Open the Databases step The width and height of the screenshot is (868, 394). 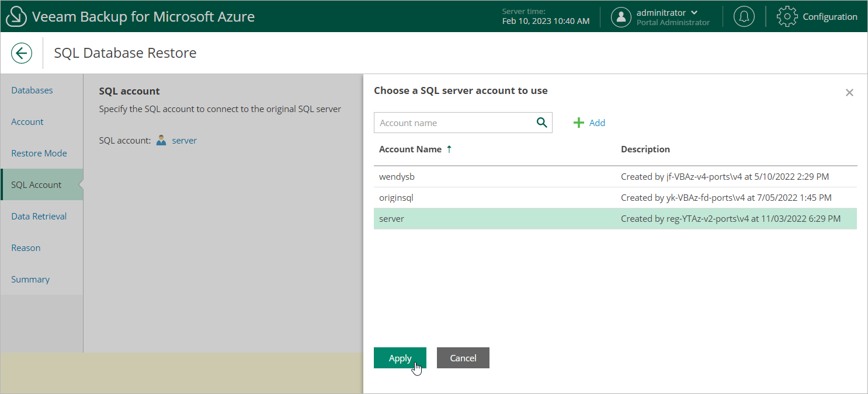(32, 90)
